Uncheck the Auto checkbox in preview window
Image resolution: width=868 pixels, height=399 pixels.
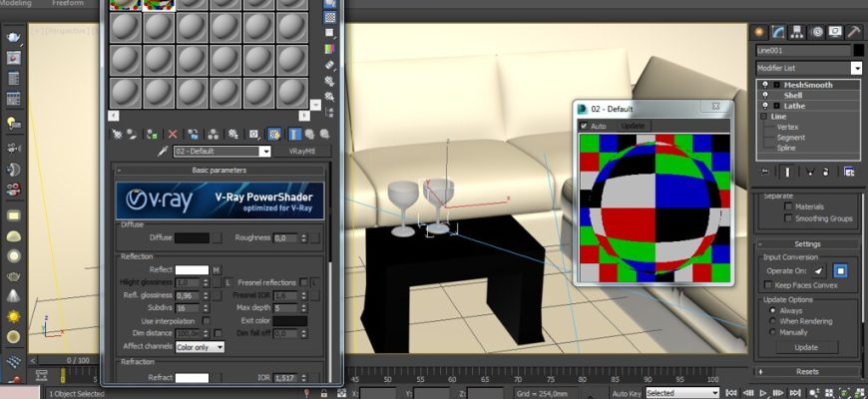pyautogui.click(x=584, y=127)
